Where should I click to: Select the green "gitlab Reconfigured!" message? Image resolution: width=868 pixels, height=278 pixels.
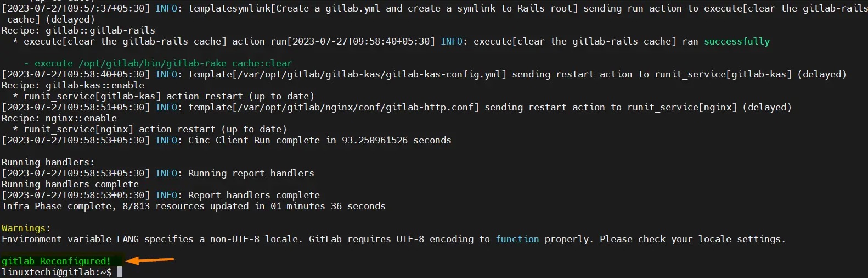(57, 261)
